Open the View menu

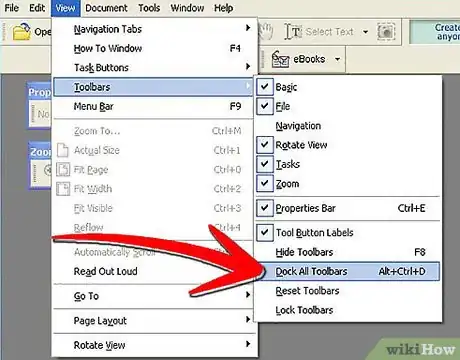(65, 8)
